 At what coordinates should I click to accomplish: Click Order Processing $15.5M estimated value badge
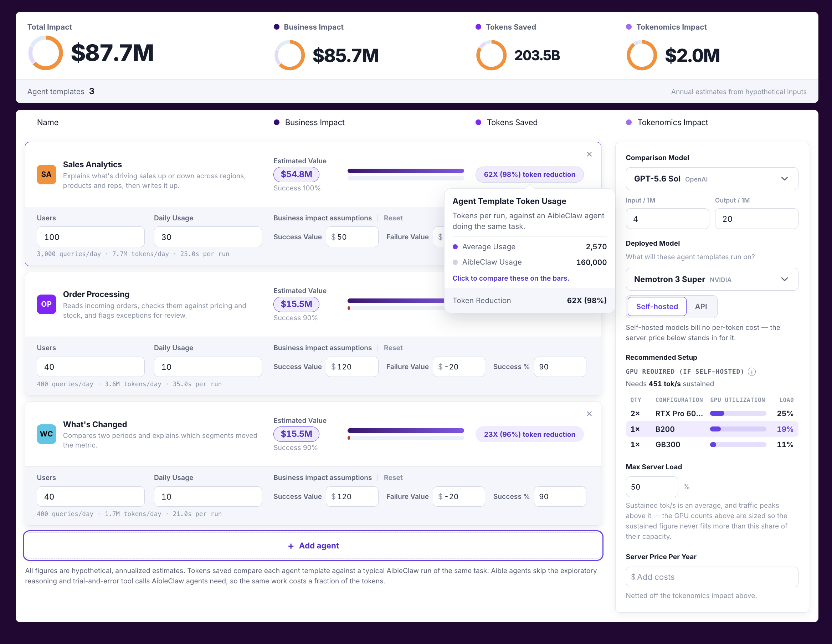point(296,304)
